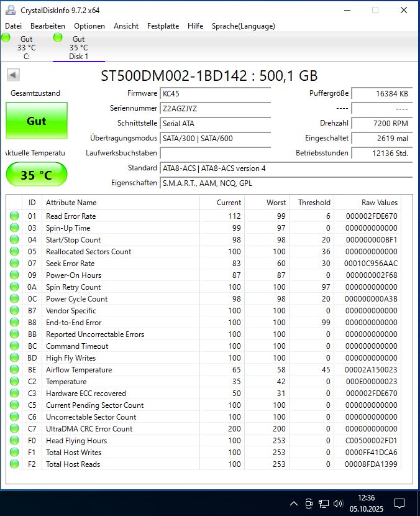
Task: Click the status circle of Reallocated Sectors Count
Action: pyautogui.click(x=14, y=251)
